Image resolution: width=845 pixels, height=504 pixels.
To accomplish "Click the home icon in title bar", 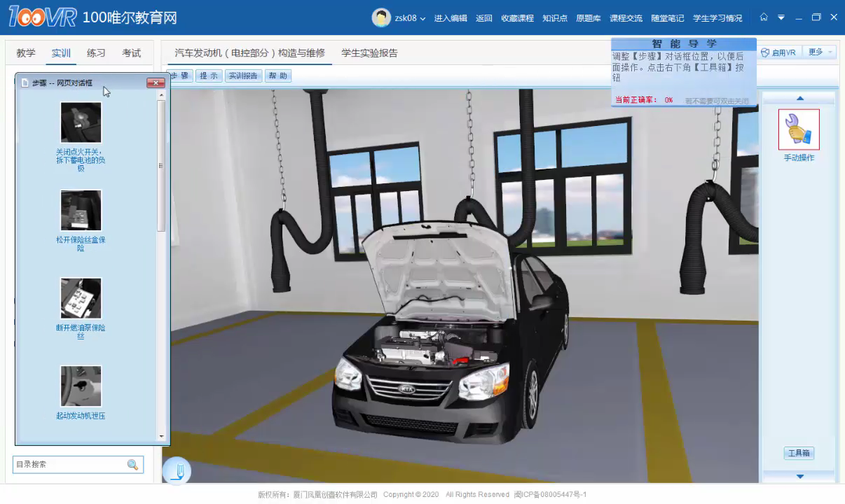I will (x=764, y=17).
